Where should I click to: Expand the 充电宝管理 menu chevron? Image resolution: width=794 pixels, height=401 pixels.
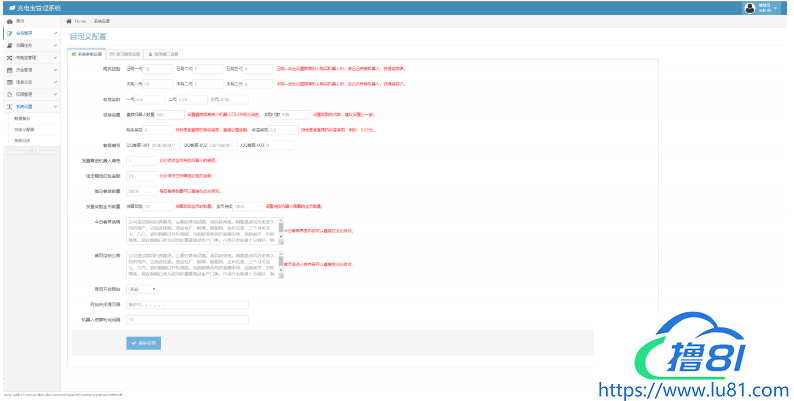pyautogui.click(x=55, y=58)
